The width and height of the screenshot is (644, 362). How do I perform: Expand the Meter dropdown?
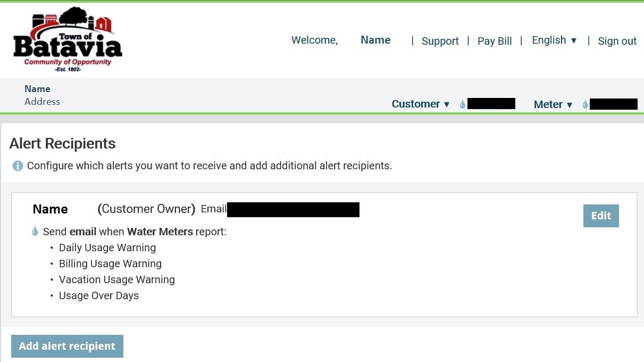coord(553,104)
